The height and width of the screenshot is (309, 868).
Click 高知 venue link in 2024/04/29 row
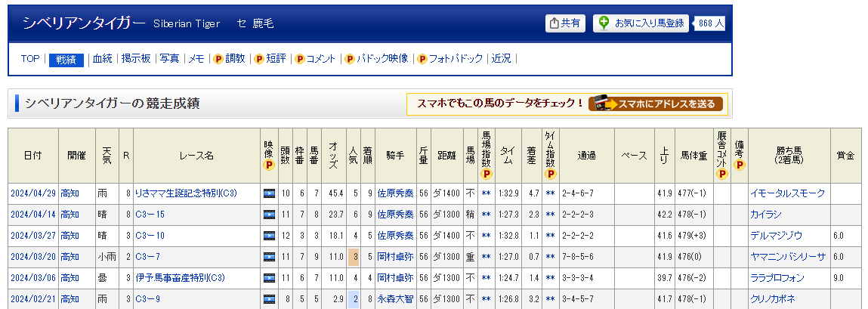(x=70, y=193)
